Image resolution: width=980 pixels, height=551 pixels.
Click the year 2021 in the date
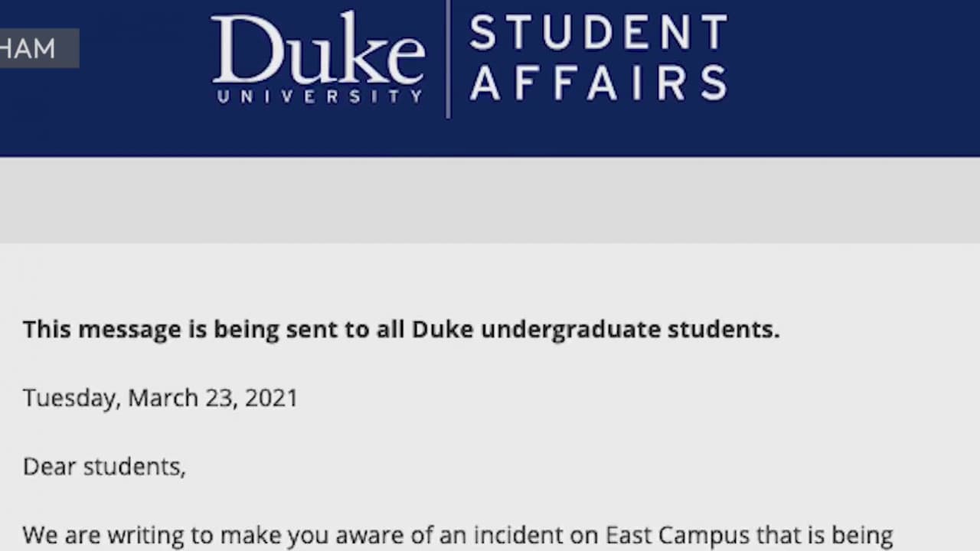tap(271, 398)
